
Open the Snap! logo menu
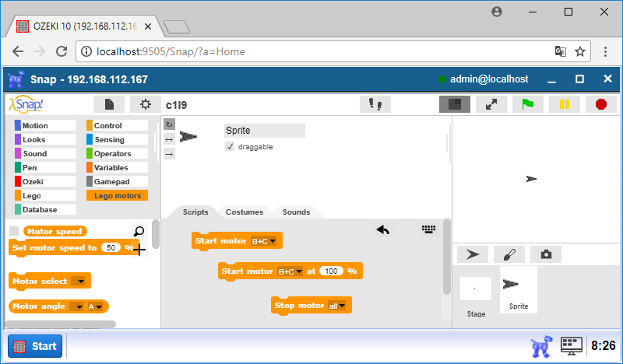click(26, 105)
